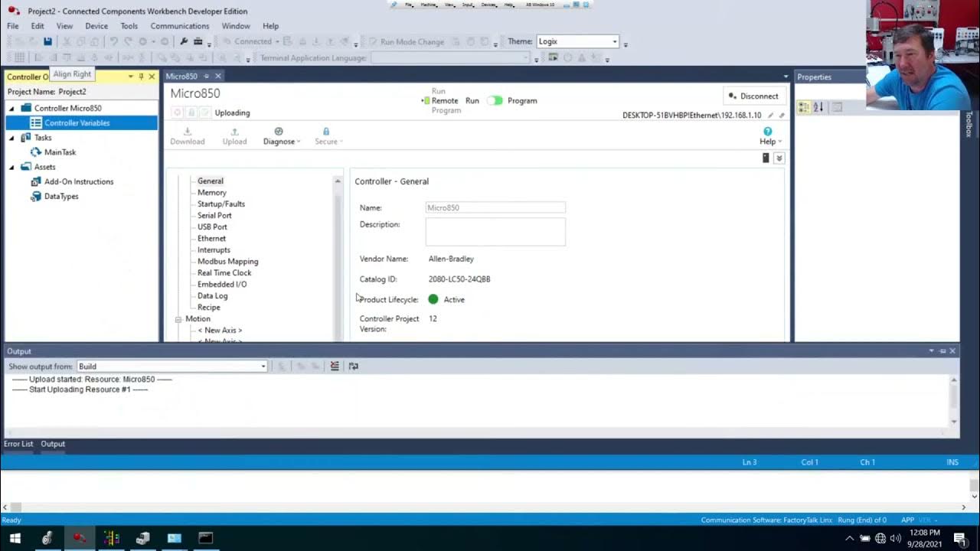Click the blue Help question mark icon
Image resolution: width=980 pixels, height=551 pixels.
point(768,132)
